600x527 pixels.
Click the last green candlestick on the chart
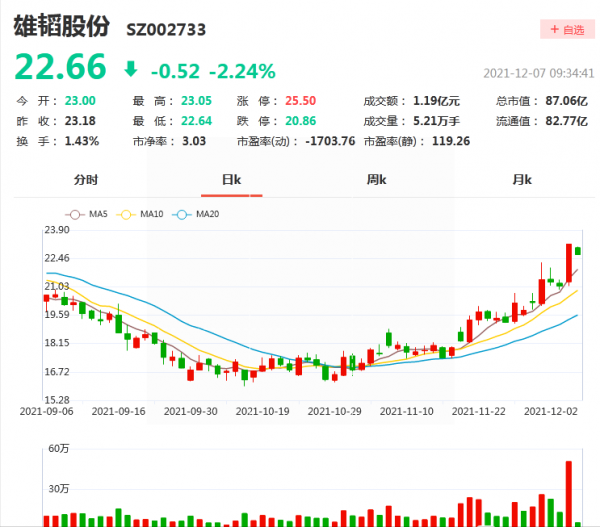coord(578,251)
